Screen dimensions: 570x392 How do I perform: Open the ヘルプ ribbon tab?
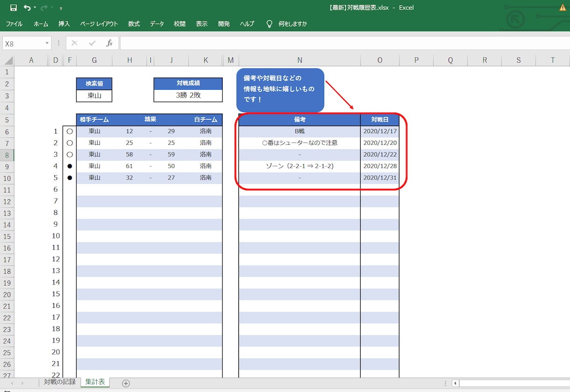pos(247,24)
